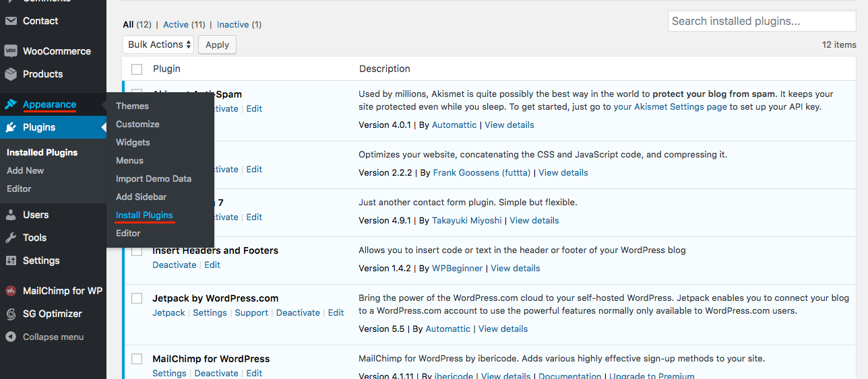Open Themes in the Appearance flyout
Image resolution: width=868 pixels, height=379 pixels.
pos(132,106)
